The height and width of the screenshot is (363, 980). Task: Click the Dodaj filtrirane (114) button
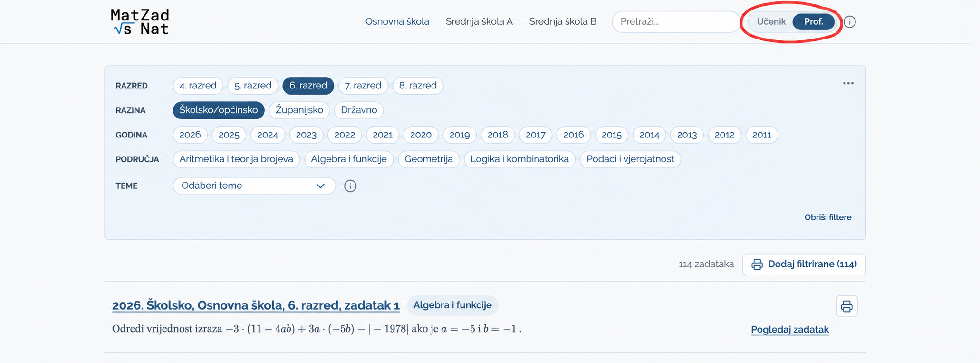point(804,265)
